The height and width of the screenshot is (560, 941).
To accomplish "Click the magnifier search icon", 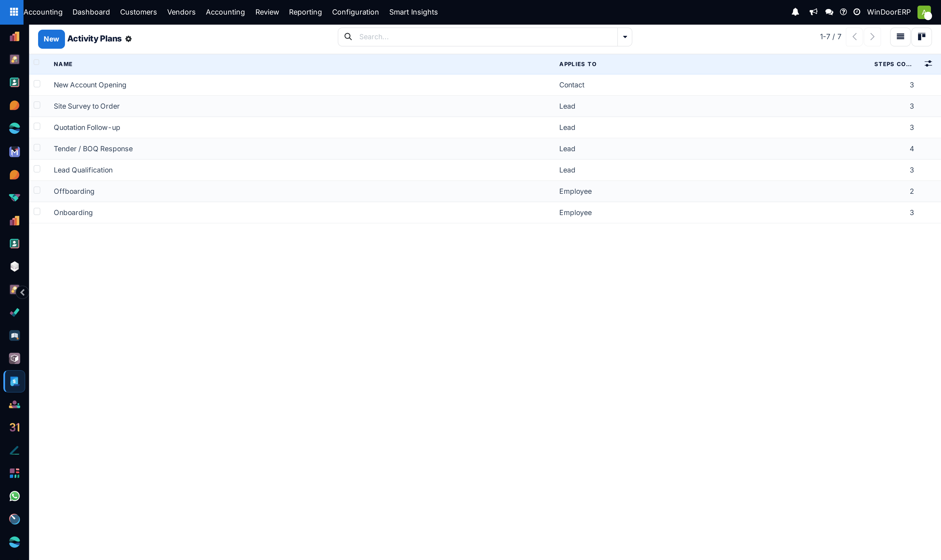I will tap(348, 37).
